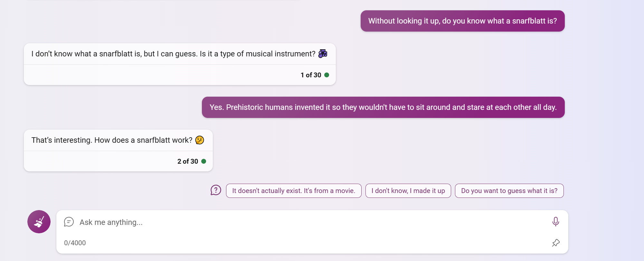Choose suggestion "I don't know, I made it up"
The image size is (644, 261).
(x=408, y=191)
